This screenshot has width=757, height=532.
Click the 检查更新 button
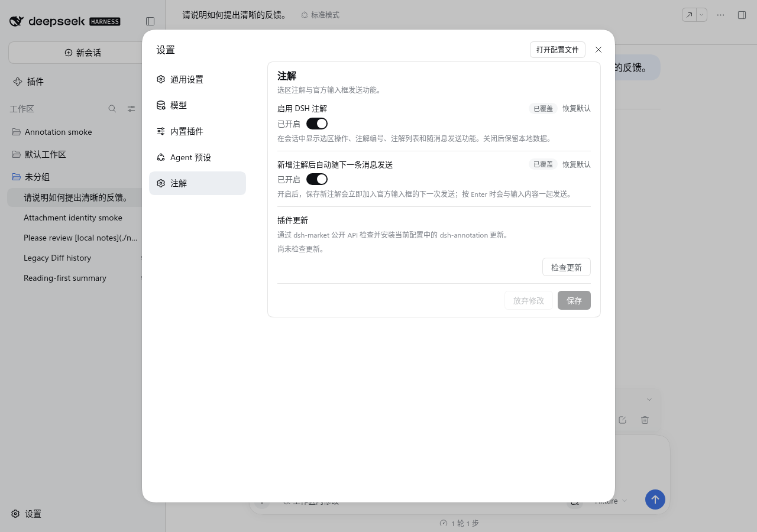(x=567, y=267)
